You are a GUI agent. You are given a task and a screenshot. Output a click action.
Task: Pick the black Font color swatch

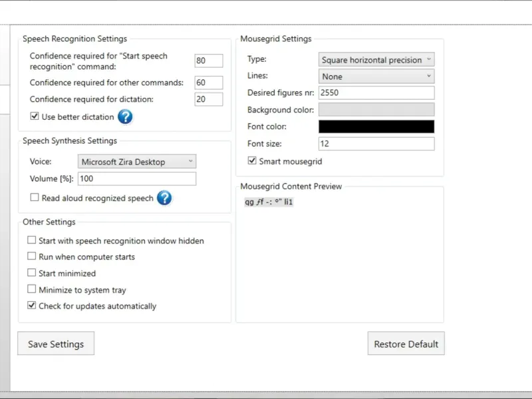376,126
